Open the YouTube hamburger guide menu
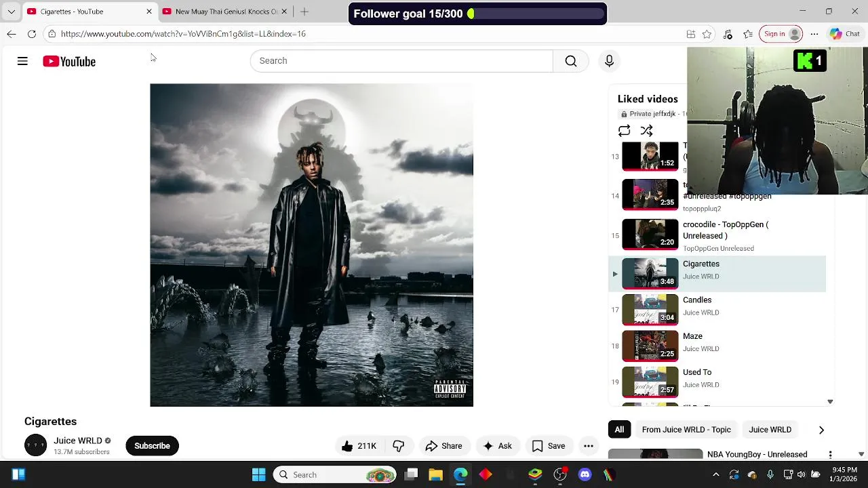 coord(22,61)
